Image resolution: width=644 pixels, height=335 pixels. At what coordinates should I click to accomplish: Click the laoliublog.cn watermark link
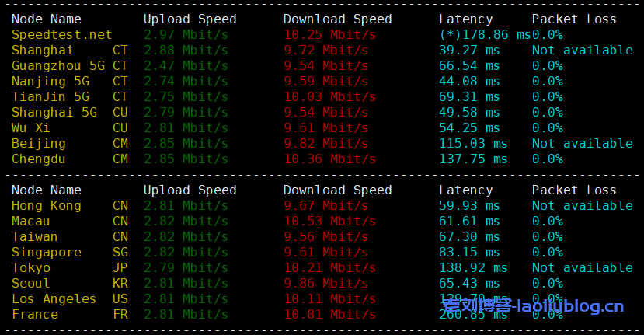point(533,306)
